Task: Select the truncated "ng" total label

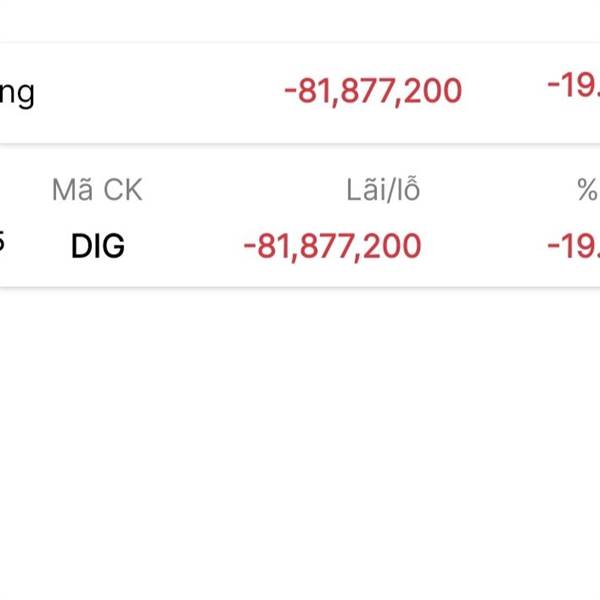Action: click(17, 93)
